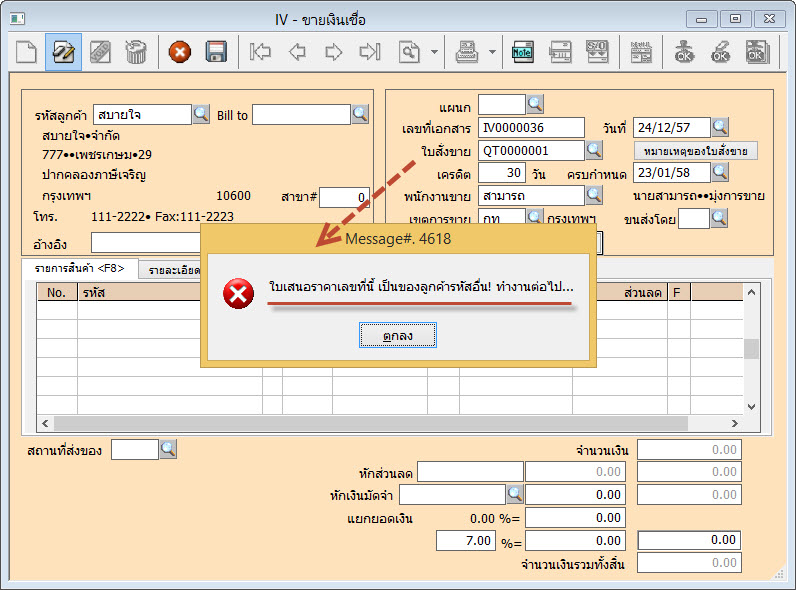The width and height of the screenshot is (796, 590).
Task: Click the vertical scrollbar down arrow of grid
Action: [x=752, y=406]
